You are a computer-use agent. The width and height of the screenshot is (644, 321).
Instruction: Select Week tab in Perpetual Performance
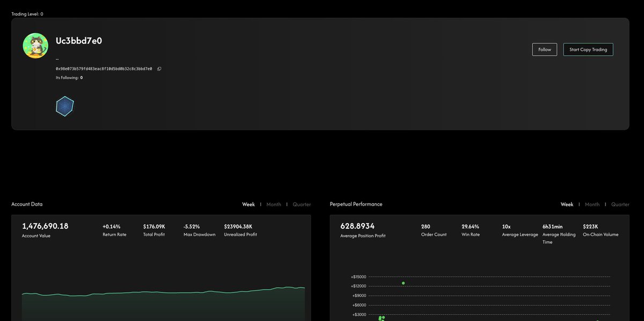coord(567,205)
